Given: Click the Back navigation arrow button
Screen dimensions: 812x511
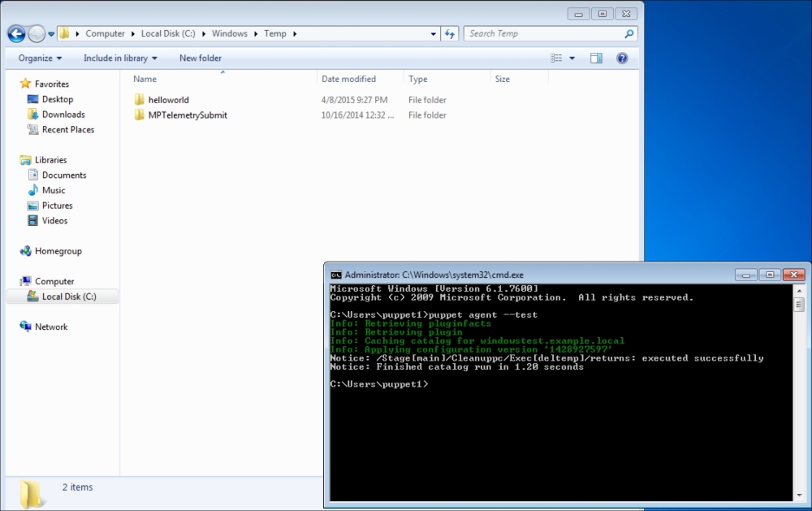Looking at the screenshot, I should pyautogui.click(x=16, y=33).
